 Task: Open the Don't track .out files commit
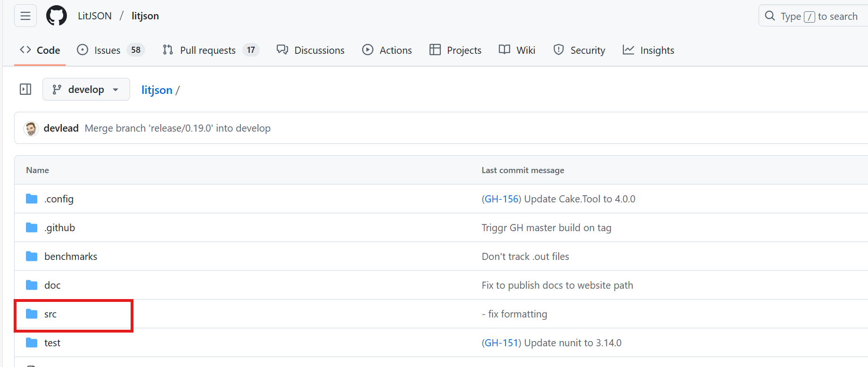pos(525,257)
